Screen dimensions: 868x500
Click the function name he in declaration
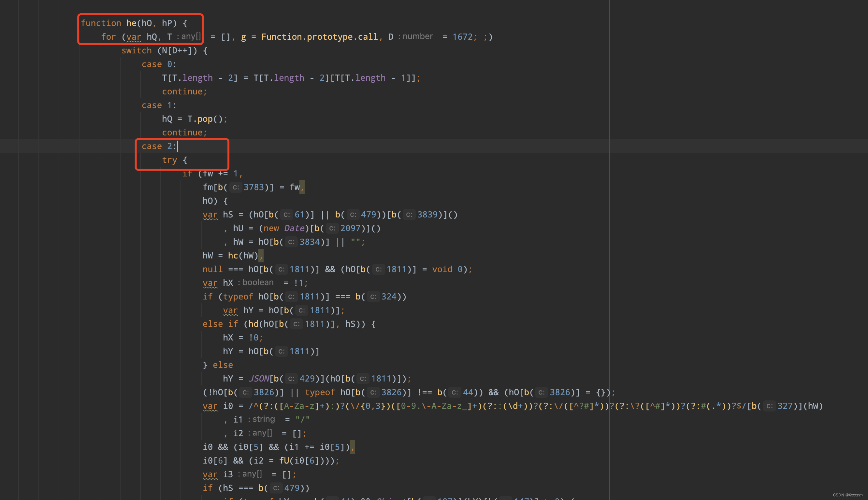[x=131, y=23]
